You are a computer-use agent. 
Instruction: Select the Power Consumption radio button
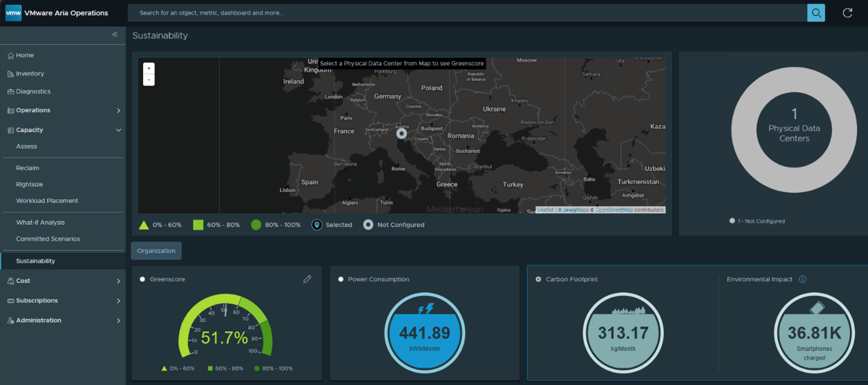pyautogui.click(x=341, y=279)
